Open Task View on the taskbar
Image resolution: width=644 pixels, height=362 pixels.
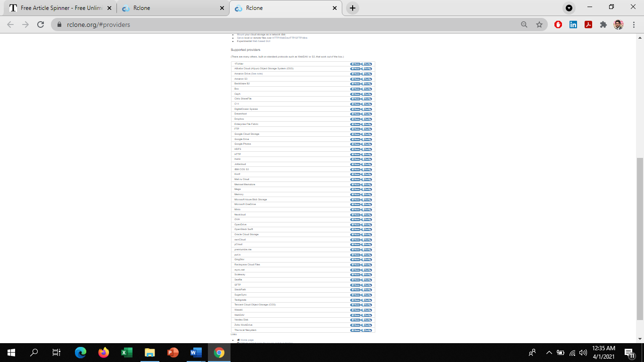(x=57, y=353)
